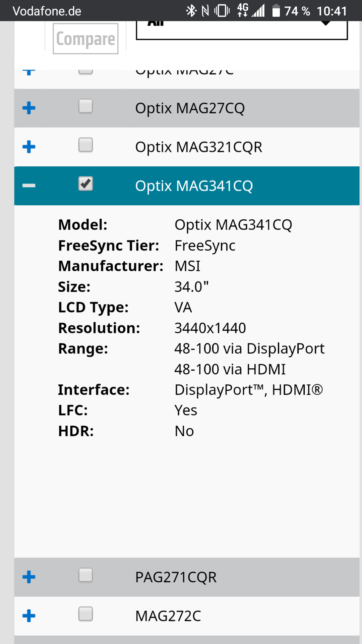This screenshot has width=362, height=644.
Task: Click the 48-100 via DisplayPort range
Action: (249, 349)
